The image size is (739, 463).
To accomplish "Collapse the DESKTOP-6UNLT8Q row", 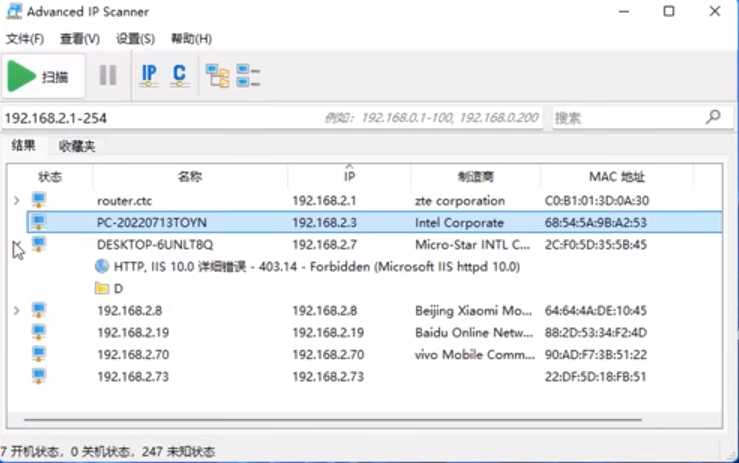I will tap(16, 245).
